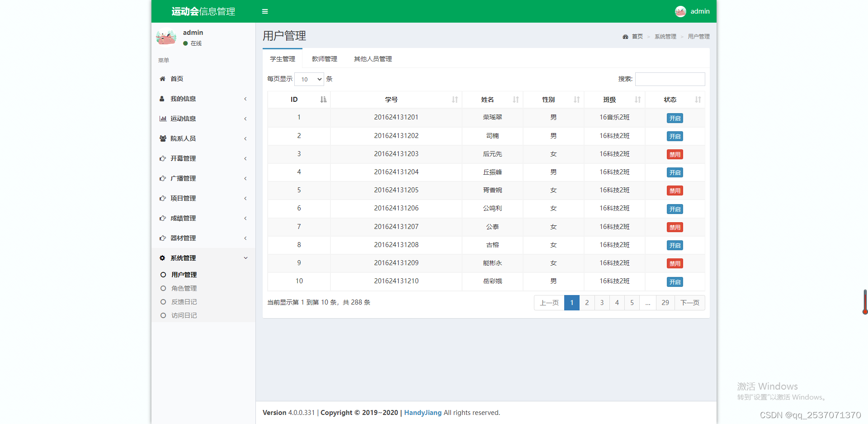Toggle the 开启 status for student 201624131206
Viewport: 868px width, 424px height.
click(x=675, y=209)
